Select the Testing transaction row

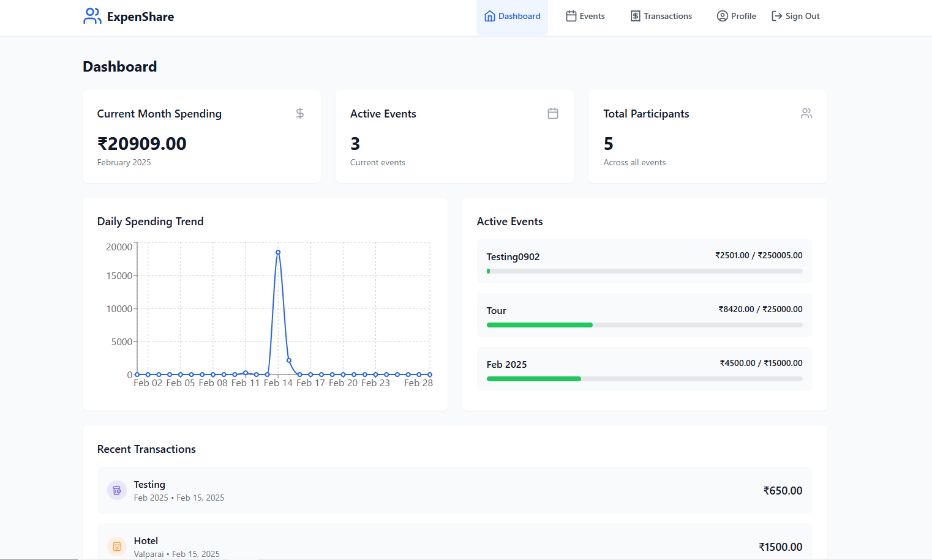(x=455, y=490)
